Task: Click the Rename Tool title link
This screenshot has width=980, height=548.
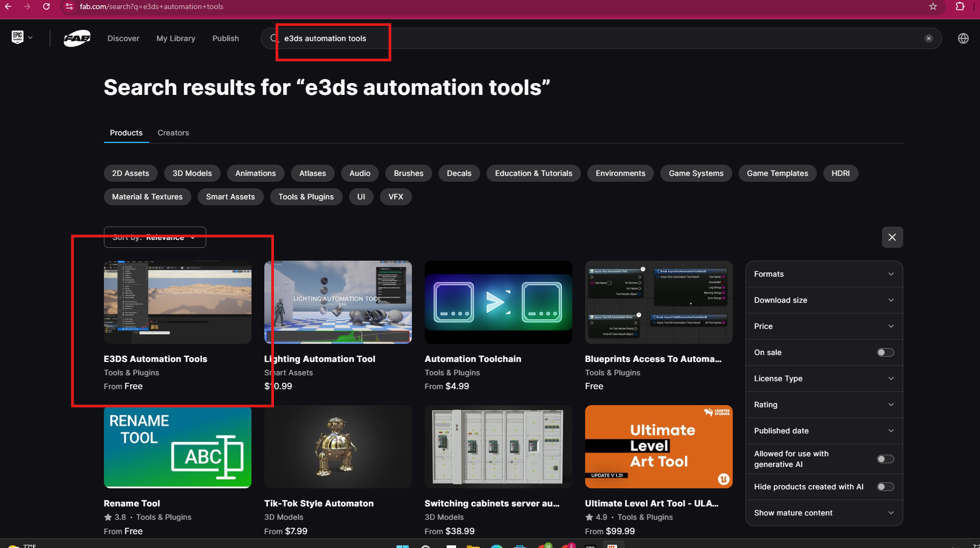Action: pyautogui.click(x=132, y=503)
